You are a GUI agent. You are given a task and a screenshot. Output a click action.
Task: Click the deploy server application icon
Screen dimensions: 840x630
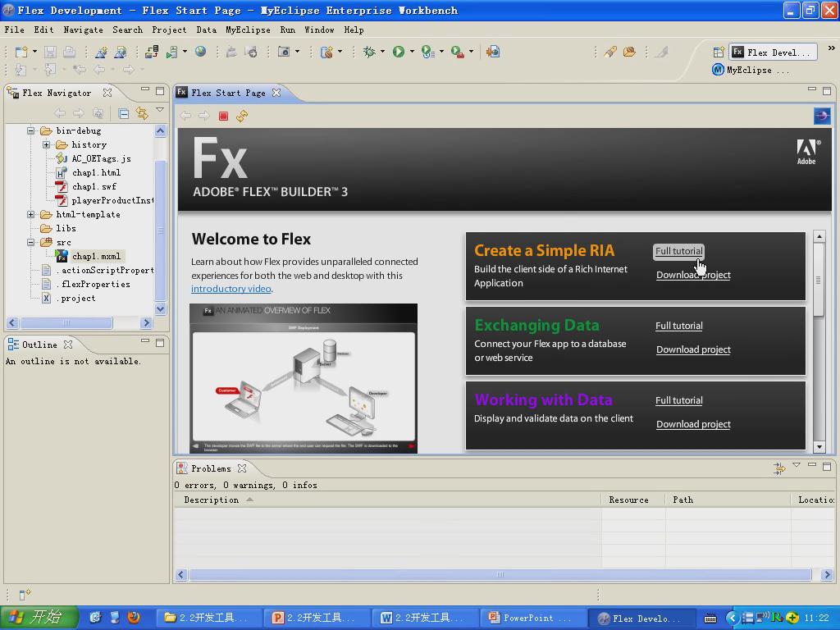(x=152, y=52)
